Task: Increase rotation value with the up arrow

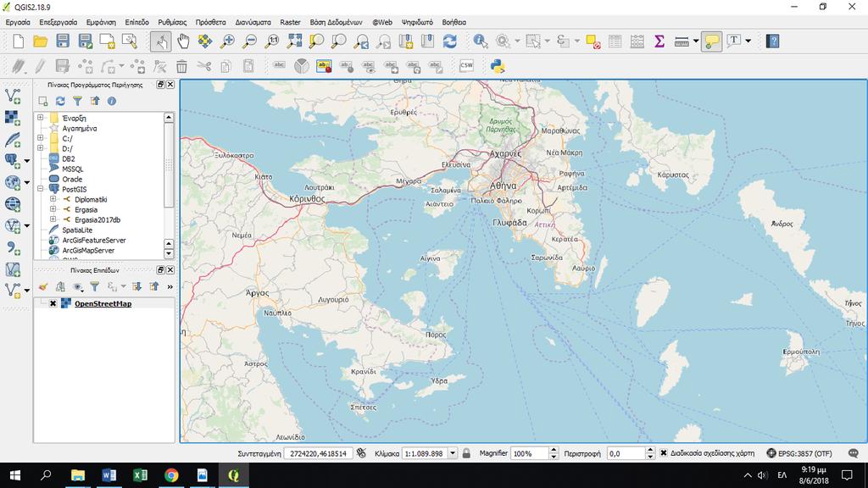Action: (x=650, y=450)
